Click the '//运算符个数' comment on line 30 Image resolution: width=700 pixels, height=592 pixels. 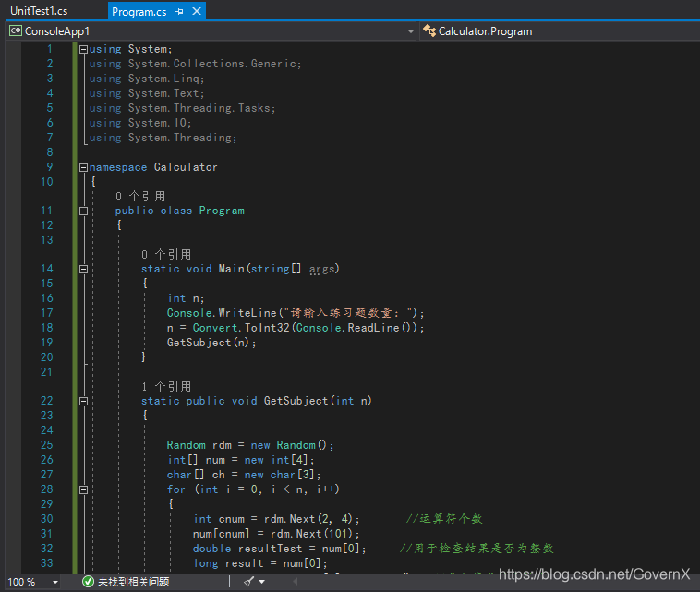(444, 519)
